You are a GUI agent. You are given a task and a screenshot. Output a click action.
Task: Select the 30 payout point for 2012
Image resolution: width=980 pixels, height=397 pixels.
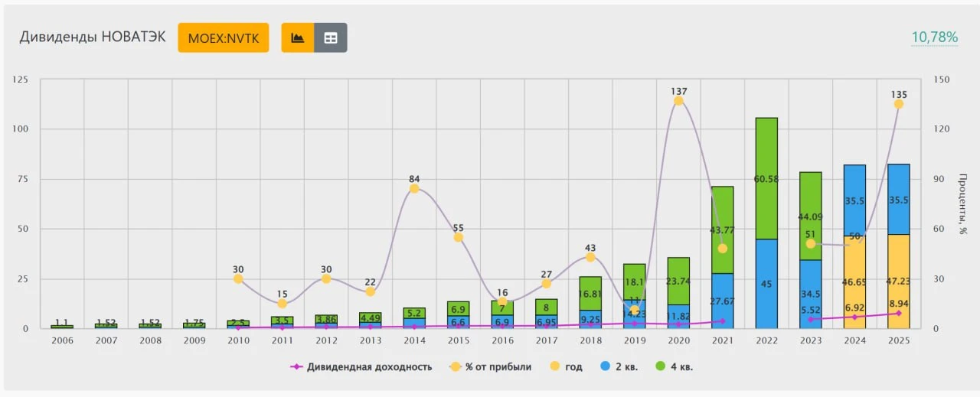coord(326,279)
